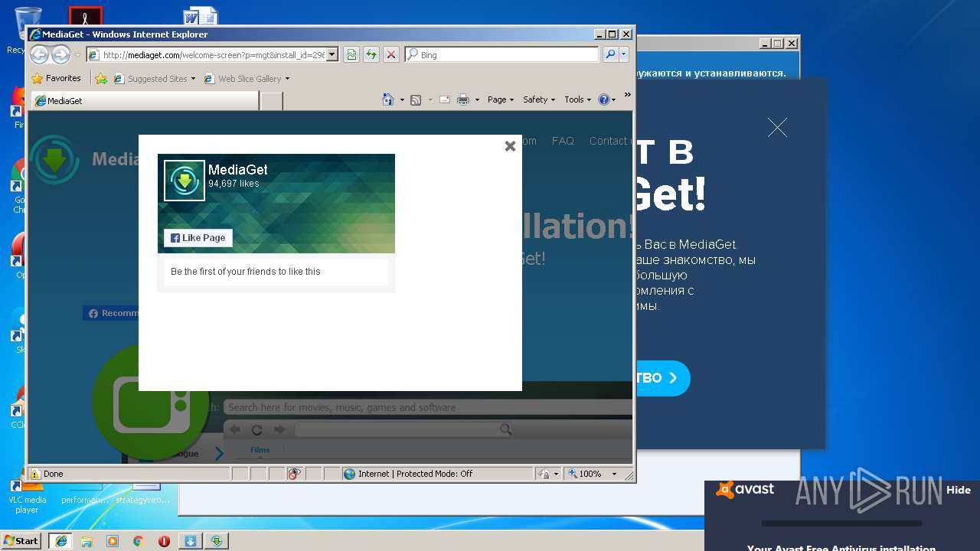Screen dimensions: 980x551
Task: Open the MediaGet Facebook page title link
Action: coord(238,170)
